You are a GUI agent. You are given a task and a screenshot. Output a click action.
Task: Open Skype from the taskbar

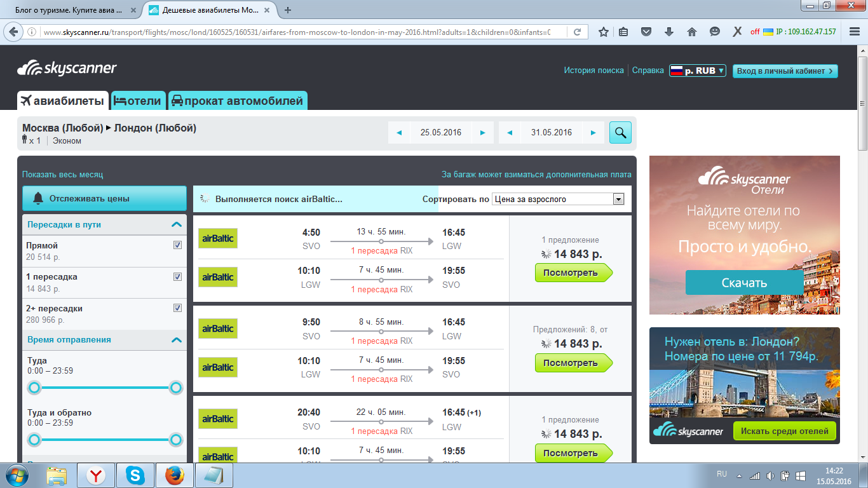(135, 475)
